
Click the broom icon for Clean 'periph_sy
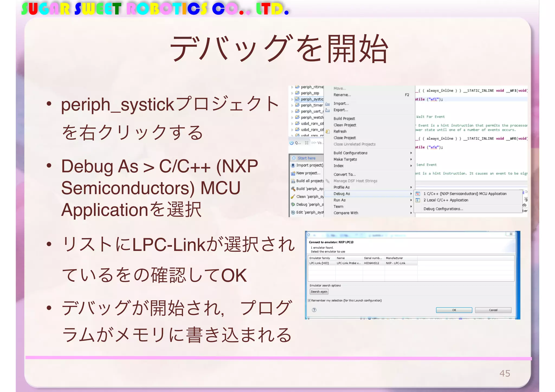click(293, 197)
